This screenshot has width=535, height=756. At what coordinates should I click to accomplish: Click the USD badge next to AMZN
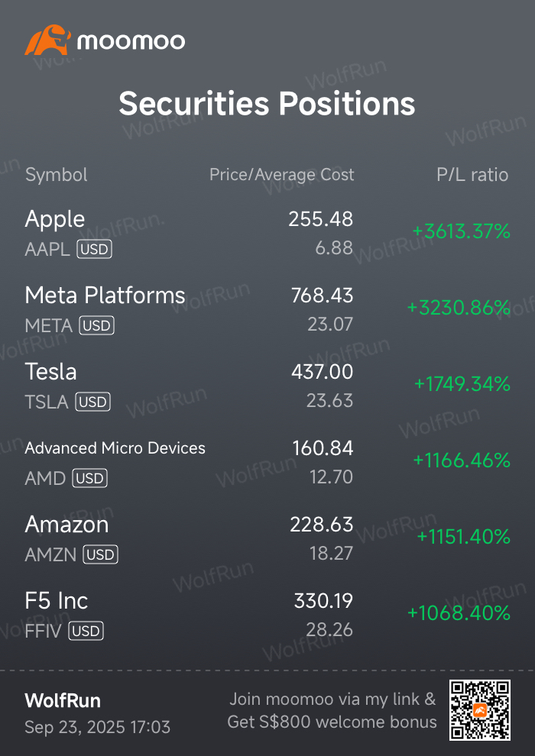pyautogui.click(x=100, y=554)
